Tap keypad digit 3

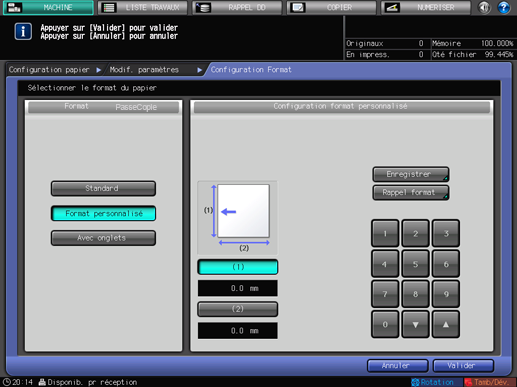(x=446, y=234)
